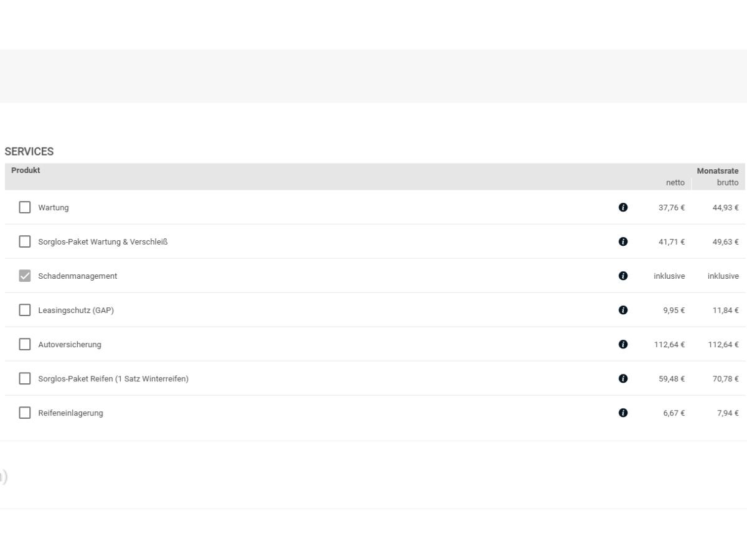Click the Wartung product label

pos(54,208)
